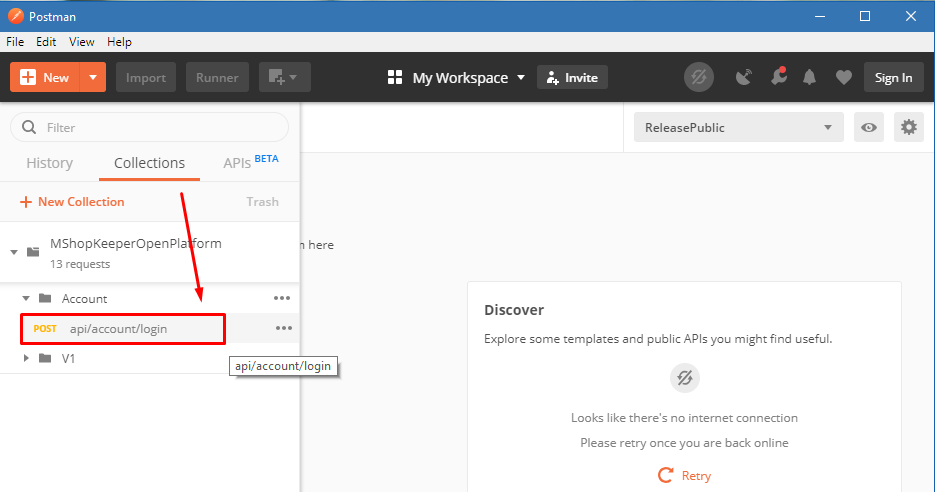Switch to the History tab
935x492 pixels.
point(49,163)
